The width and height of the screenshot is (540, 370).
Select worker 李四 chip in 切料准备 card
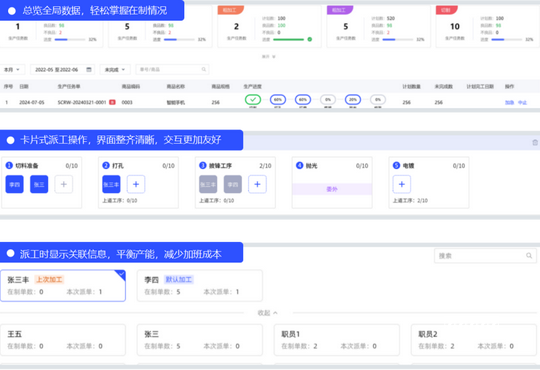tap(14, 184)
